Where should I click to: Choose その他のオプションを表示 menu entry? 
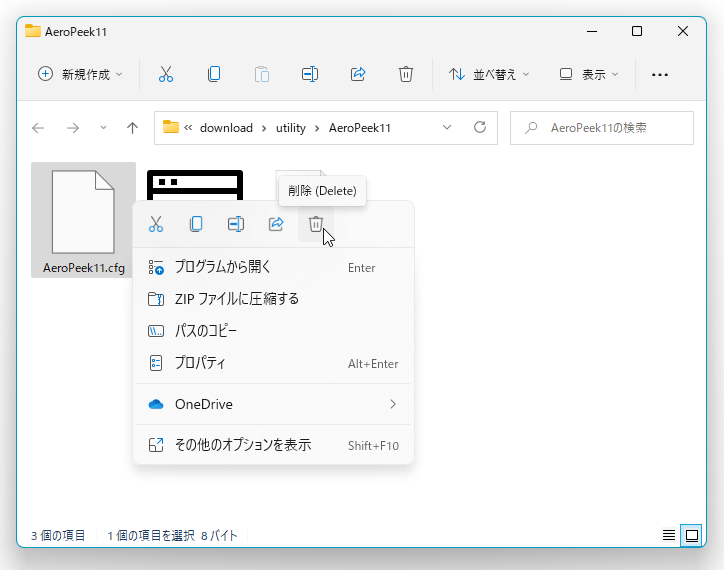click(x=273, y=445)
